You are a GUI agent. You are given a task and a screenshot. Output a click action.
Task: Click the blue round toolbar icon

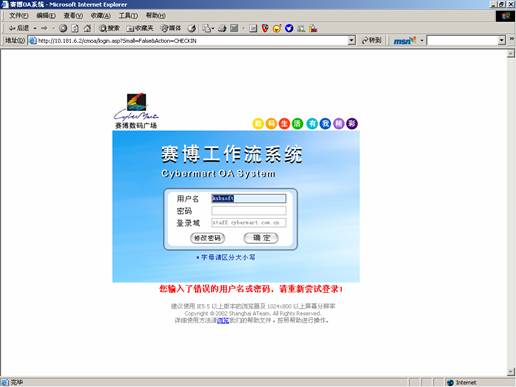point(289,29)
